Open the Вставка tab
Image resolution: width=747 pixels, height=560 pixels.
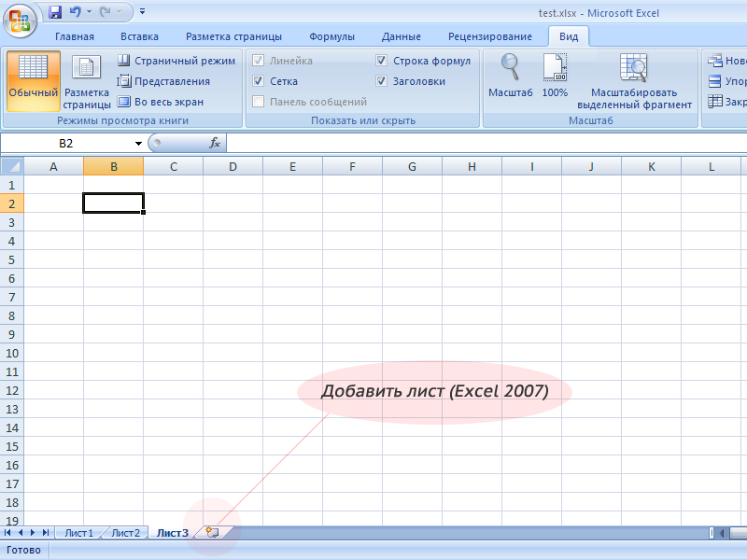(x=139, y=36)
